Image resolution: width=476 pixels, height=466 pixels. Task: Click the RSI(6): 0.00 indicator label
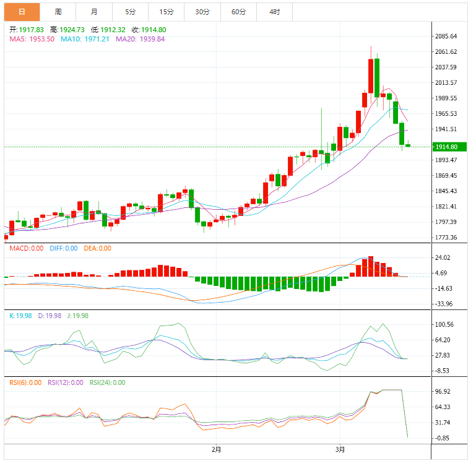(25, 382)
